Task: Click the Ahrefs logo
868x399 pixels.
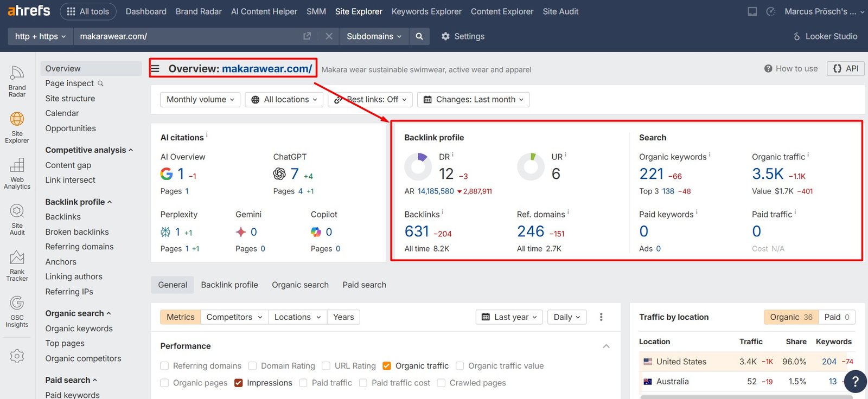Action: pyautogui.click(x=29, y=11)
